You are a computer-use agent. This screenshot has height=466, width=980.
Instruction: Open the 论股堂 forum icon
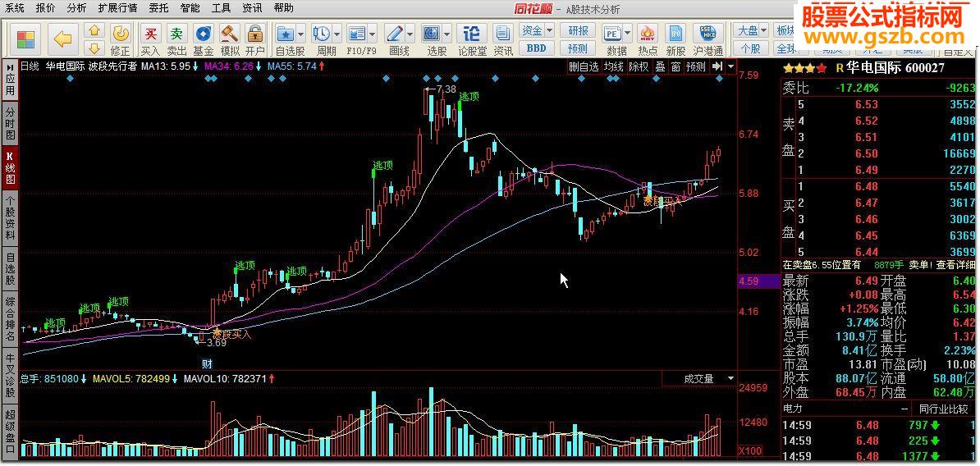click(x=473, y=34)
